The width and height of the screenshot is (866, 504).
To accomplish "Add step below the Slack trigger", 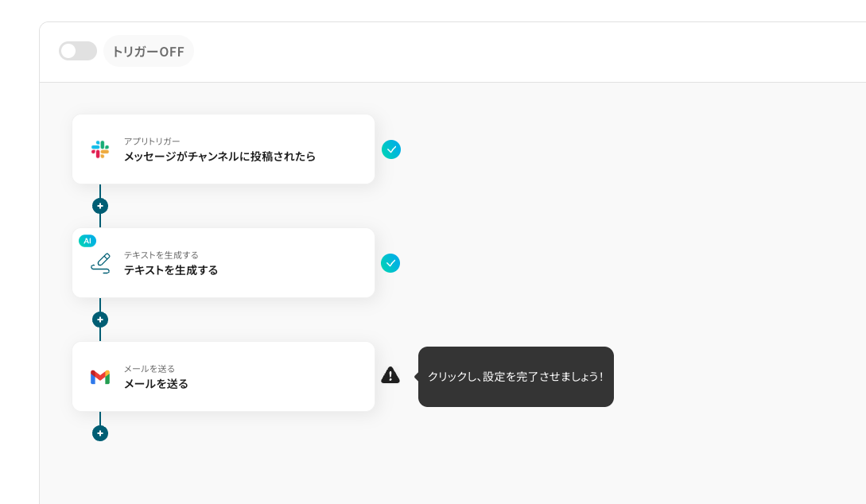I will tap(100, 206).
